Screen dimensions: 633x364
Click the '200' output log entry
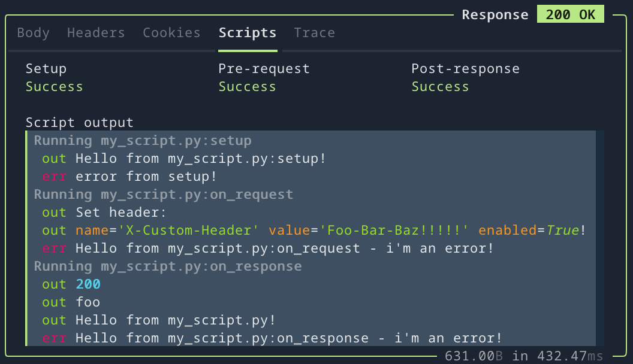(88, 284)
